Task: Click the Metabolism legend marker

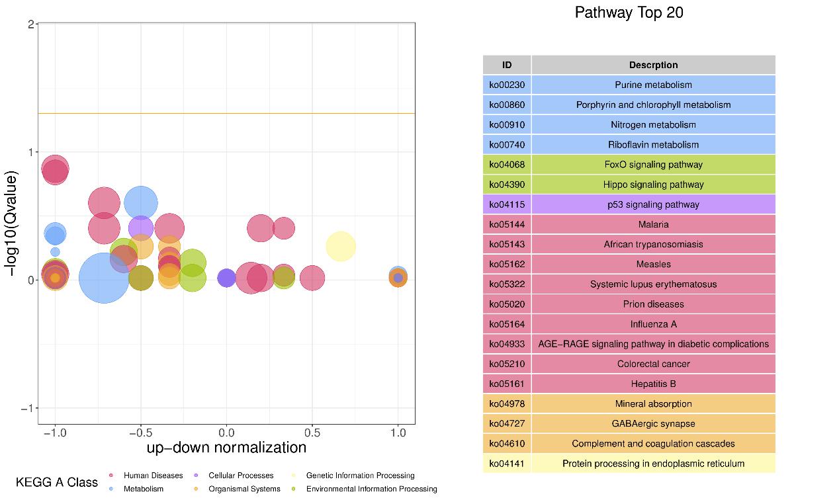Action: [111, 489]
